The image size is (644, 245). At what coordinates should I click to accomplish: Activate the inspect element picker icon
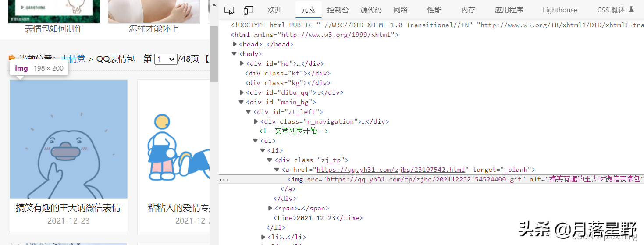229,10
